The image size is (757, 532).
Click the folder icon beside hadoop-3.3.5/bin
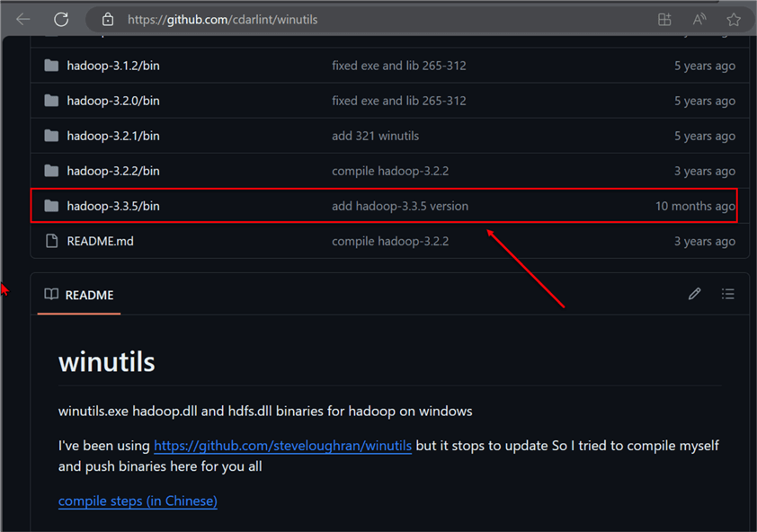tap(51, 206)
